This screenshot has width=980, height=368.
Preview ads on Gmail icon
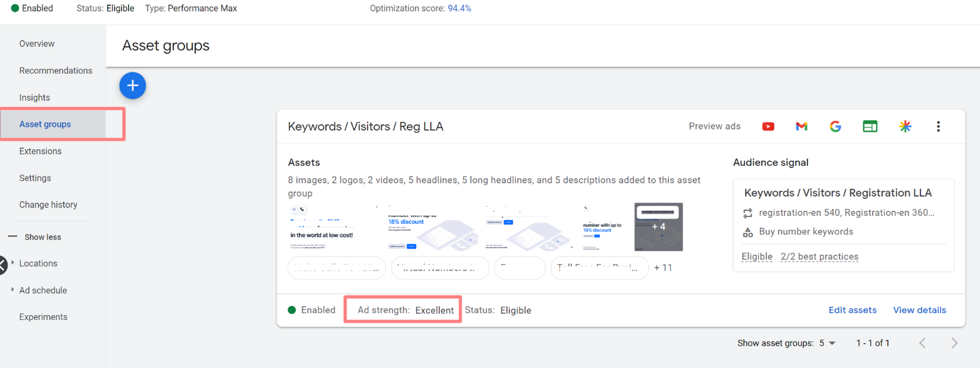[x=801, y=126]
